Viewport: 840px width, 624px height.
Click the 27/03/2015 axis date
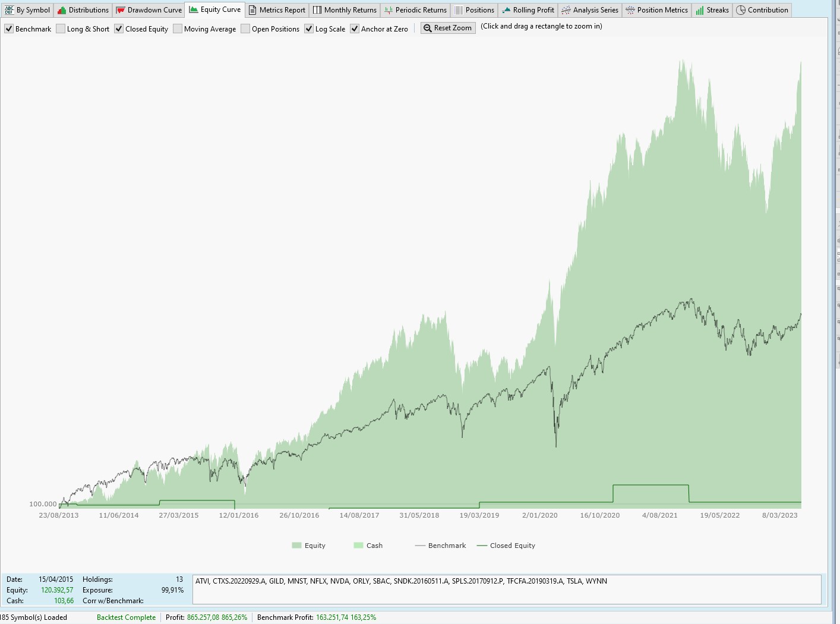(x=179, y=515)
